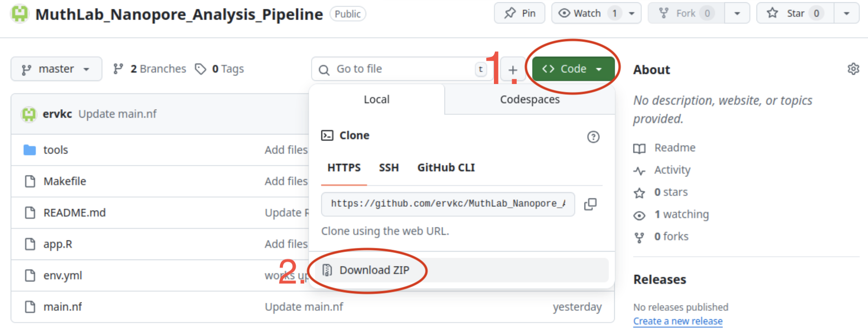This screenshot has width=868, height=330.
Task: Open latest commit message Update main.nf in header
Action: (x=118, y=114)
